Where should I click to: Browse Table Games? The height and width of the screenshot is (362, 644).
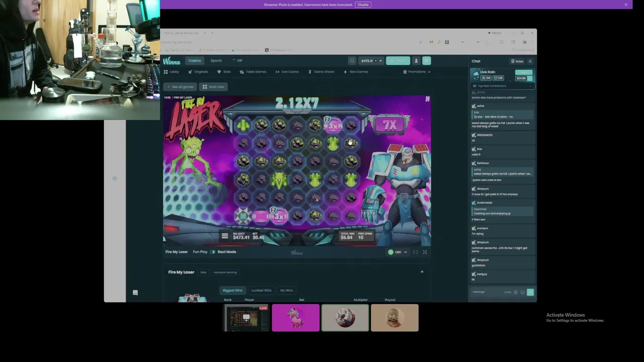(253, 72)
